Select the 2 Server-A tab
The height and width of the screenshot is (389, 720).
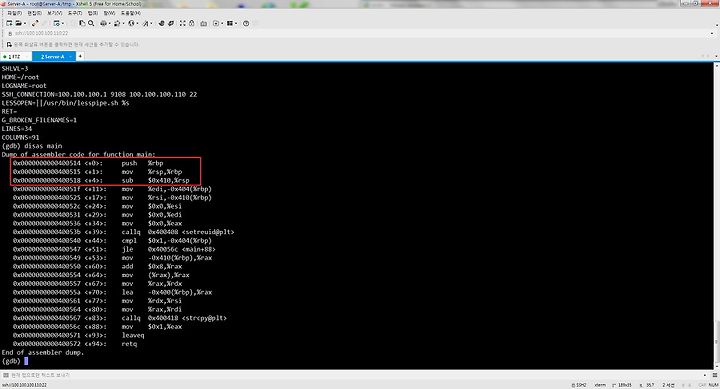53,56
